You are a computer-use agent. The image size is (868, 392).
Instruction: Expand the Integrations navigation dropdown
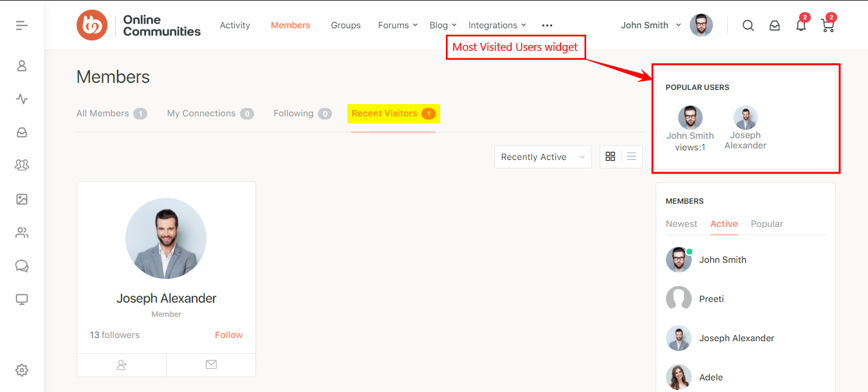[x=497, y=25]
